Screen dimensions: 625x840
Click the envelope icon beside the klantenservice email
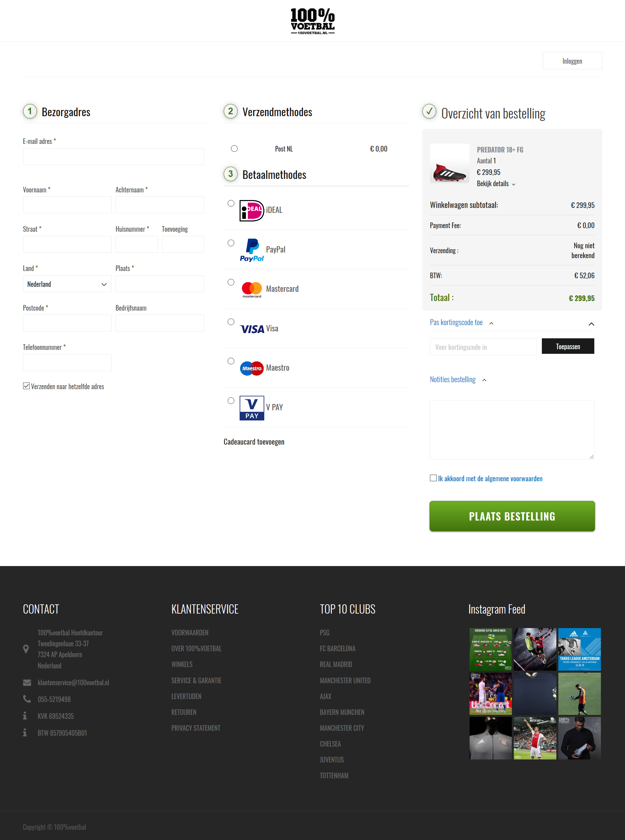click(27, 683)
